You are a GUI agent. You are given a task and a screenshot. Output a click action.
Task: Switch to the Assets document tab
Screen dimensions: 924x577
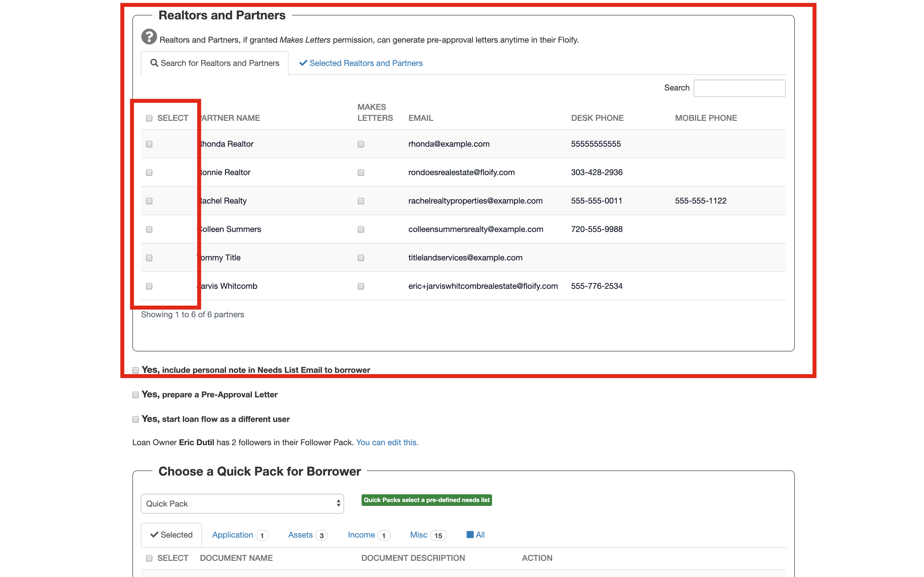pos(301,535)
